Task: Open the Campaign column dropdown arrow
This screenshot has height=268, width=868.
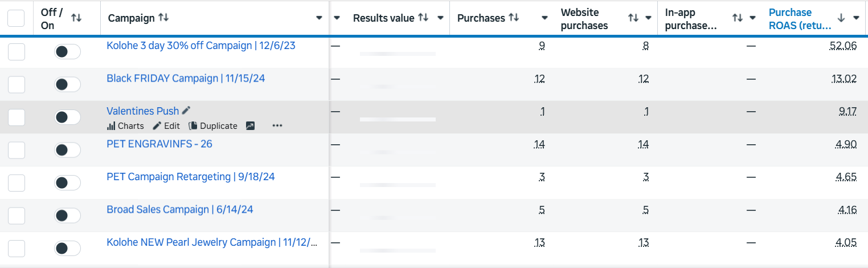Action: click(319, 18)
